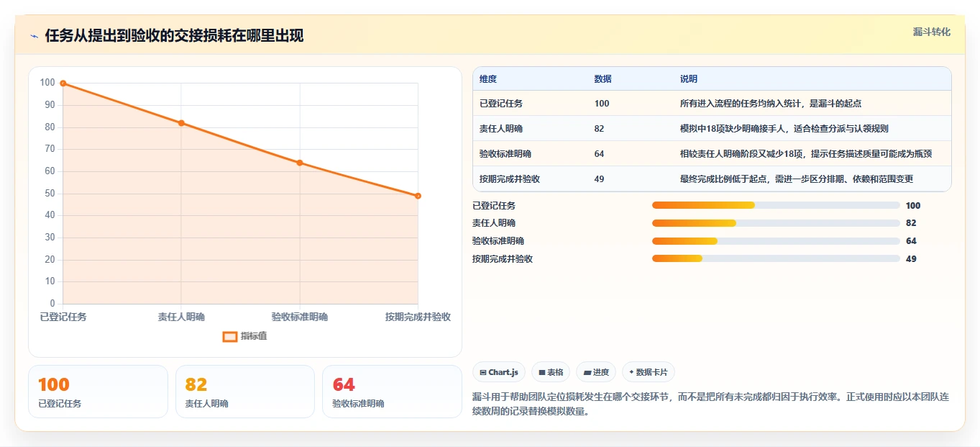Viewport: 980px width, 447px height.
Task: Open the stat card showing 82 责任人明确
Action: pos(245,392)
